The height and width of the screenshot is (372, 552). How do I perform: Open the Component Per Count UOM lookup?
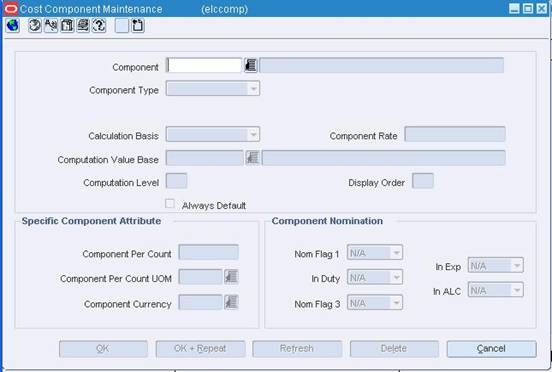click(x=231, y=277)
